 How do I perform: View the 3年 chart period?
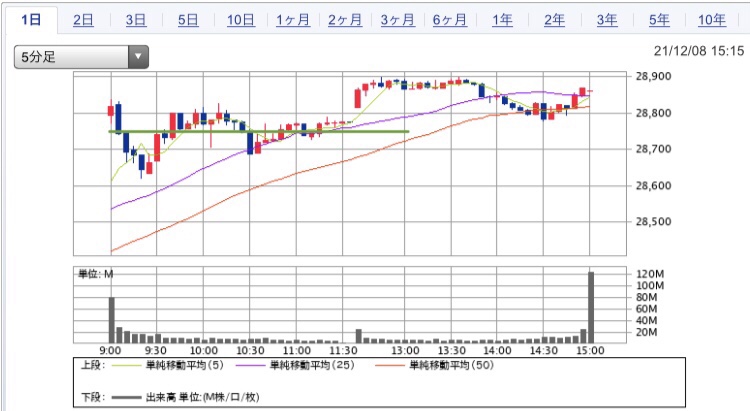click(607, 20)
